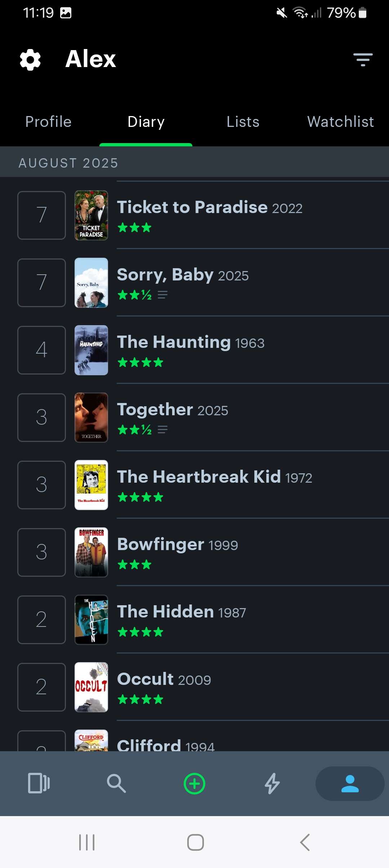
Task: Tap the films feed icon in bottom bar
Action: click(39, 783)
